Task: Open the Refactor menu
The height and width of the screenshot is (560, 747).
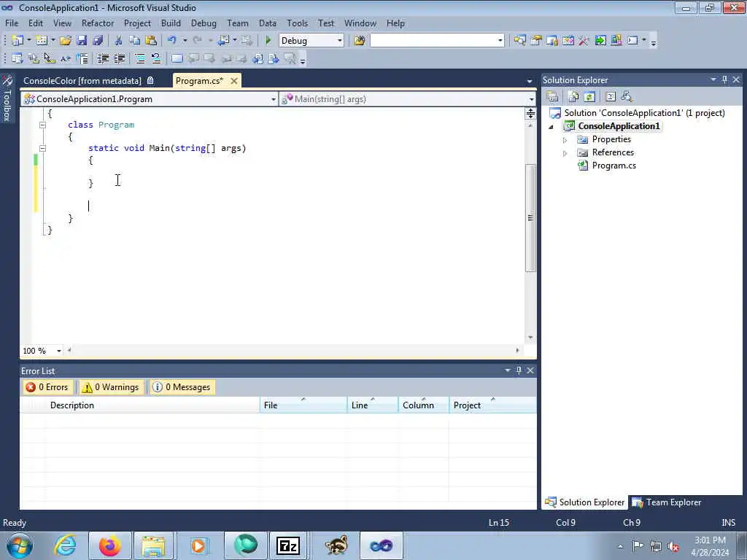Action: point(98,23)
